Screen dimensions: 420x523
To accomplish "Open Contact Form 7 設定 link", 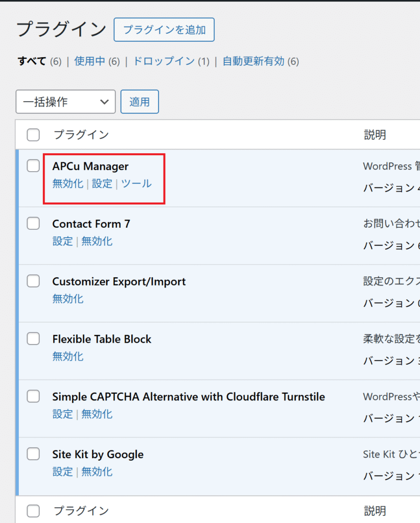I will pyautogui.click(x=62, y=241).
